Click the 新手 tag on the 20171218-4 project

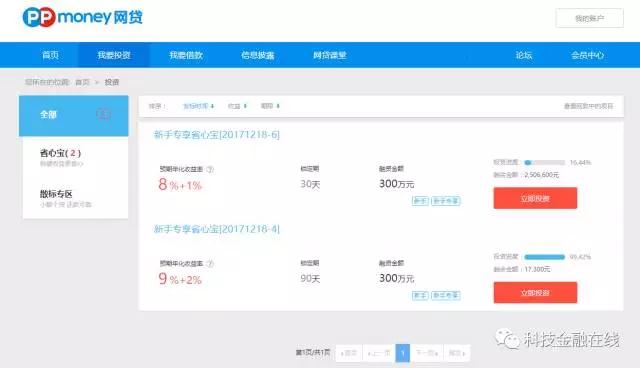(x=420, y=295)
